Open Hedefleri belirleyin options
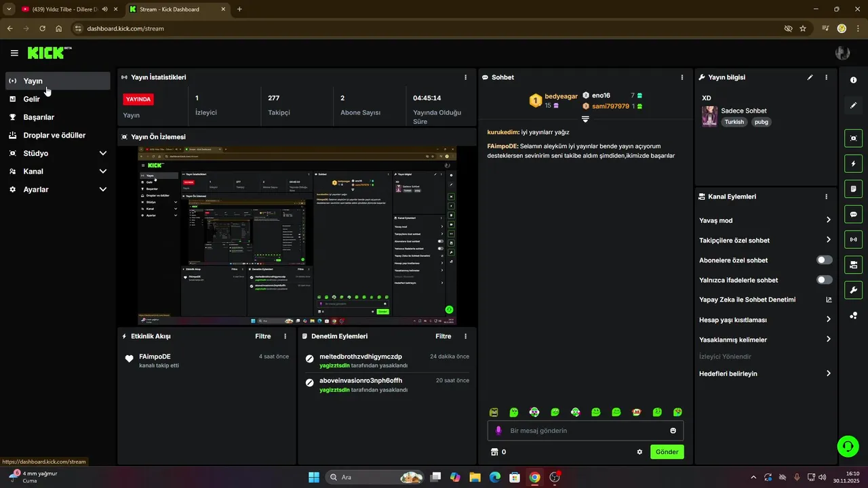 click(765, 373)
